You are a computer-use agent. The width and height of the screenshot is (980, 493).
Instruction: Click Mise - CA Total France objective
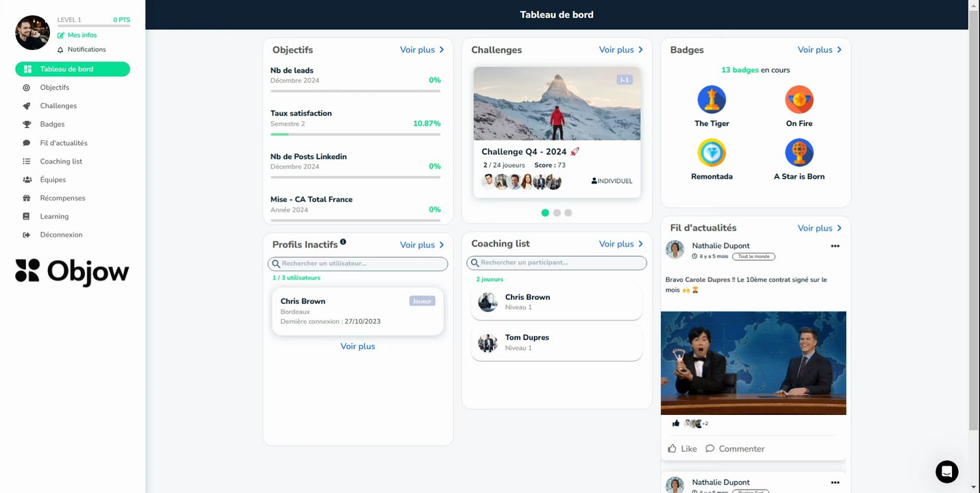point(355,209)
